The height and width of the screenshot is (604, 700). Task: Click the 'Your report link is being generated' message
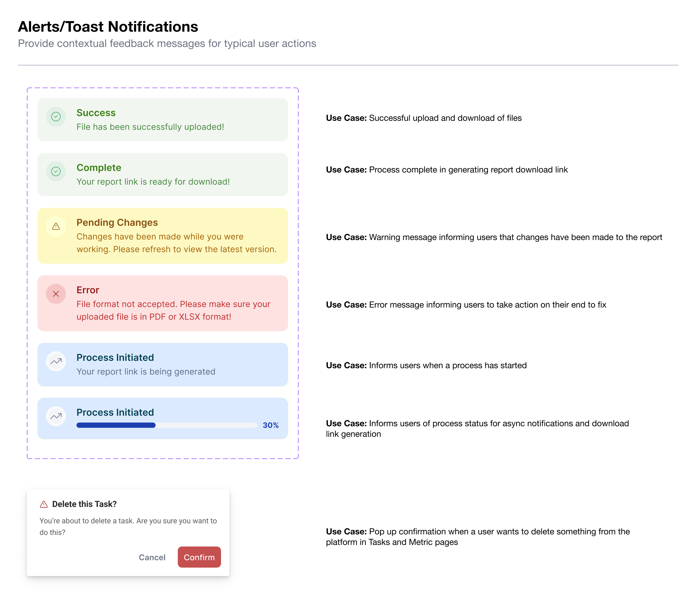[x=146, y=372]
